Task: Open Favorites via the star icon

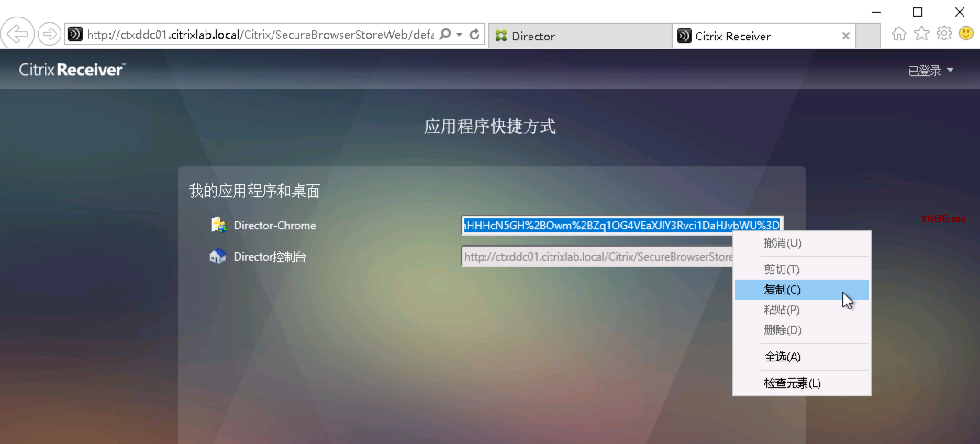Action: pos(921,34)
